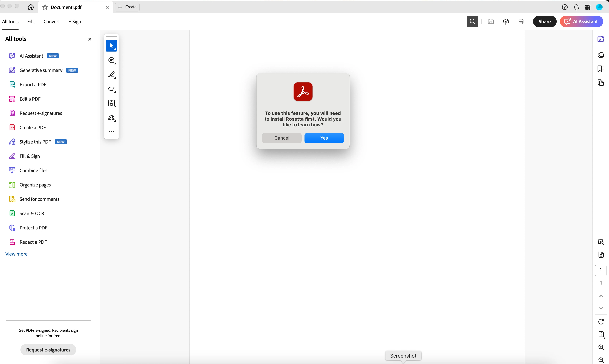Pick the Highlight text tool
The image size is (609, 364).
111,75
